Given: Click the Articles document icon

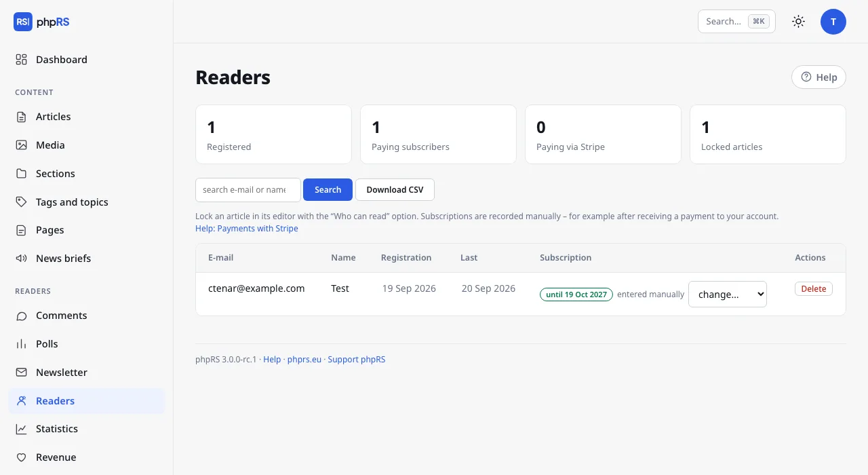Looking at the screenshot, I should click(x=22, y=117).
